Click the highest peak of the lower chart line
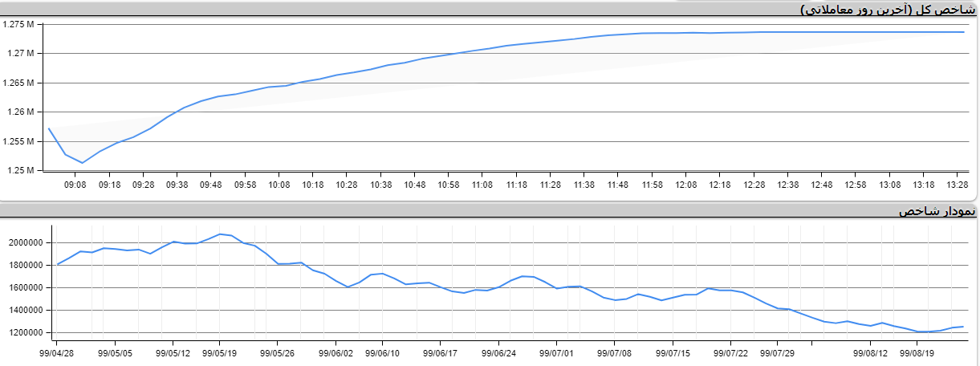980x366 pixels. 220,234
